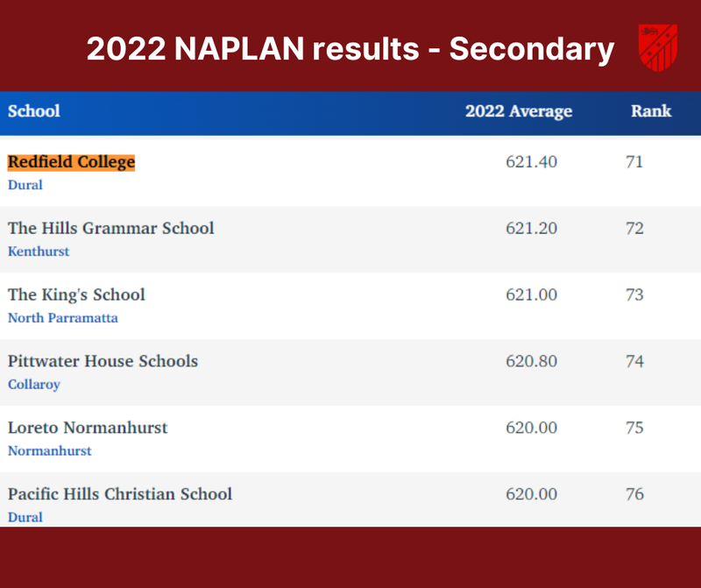Open Pacific Hills Christian School entry
This screenshot has width=701, height=588.
point(120,494)
